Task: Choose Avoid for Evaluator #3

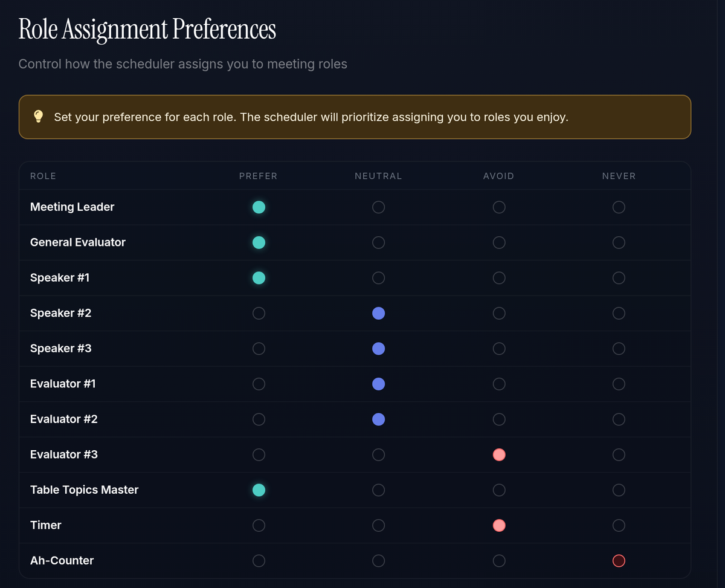Action: (x=499, y=454)
